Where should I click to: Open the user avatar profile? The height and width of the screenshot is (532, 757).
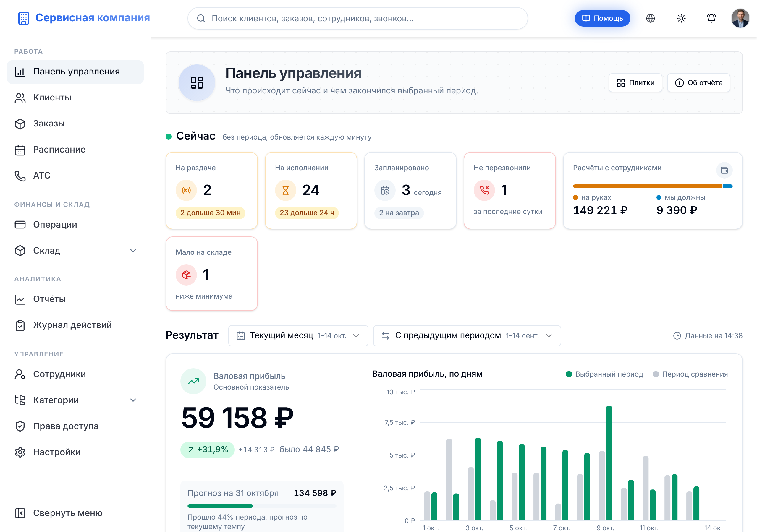tap(740, 18)
